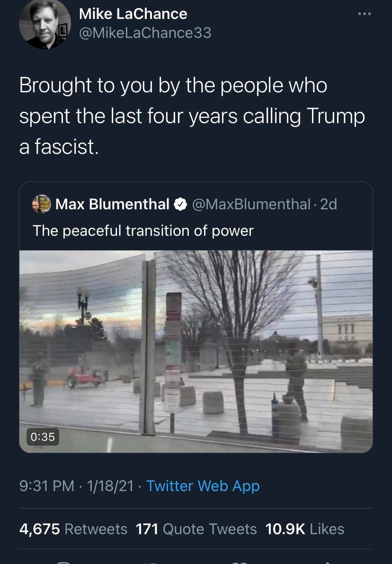
Task: Tap Mike LaChance's profile picture
Action: [x=45, y=23]
